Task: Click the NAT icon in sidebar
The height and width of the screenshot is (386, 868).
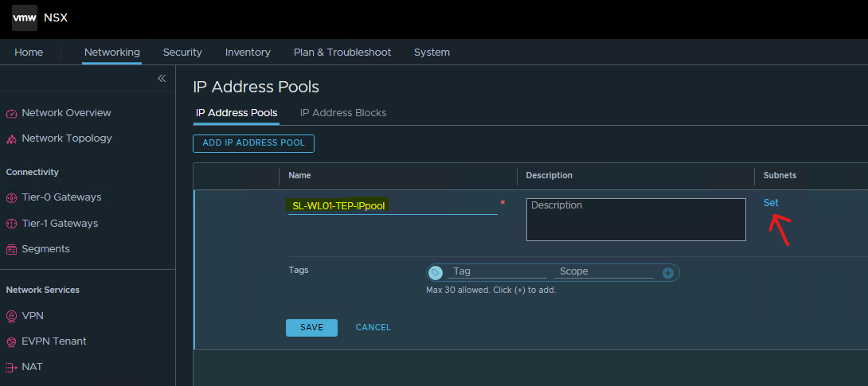Action: point(11,368)
